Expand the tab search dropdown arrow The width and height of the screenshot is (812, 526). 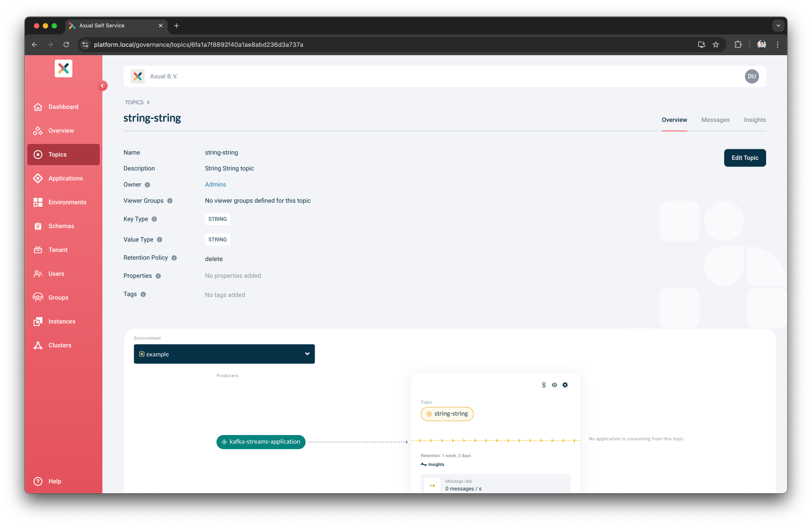pos(778,26)
